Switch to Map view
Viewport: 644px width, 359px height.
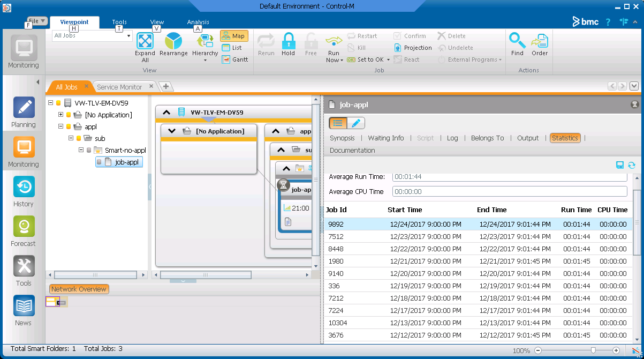click(x=234, y=36)
